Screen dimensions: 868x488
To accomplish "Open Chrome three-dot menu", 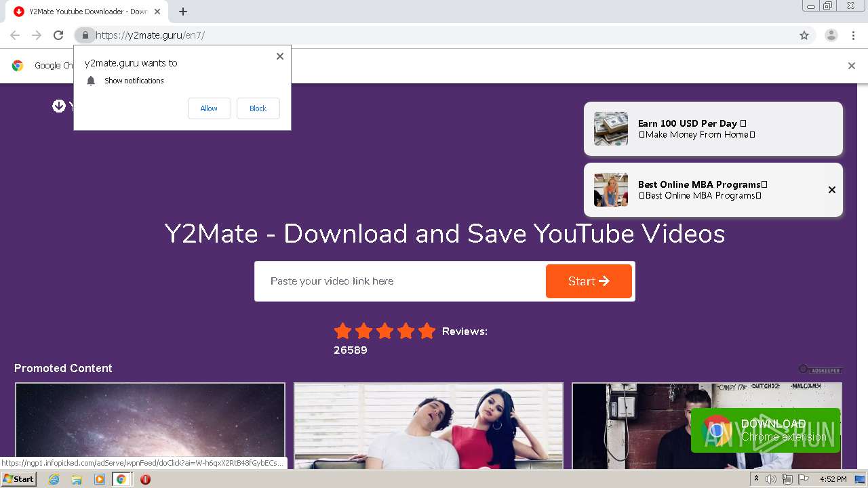I will [853, 35].
